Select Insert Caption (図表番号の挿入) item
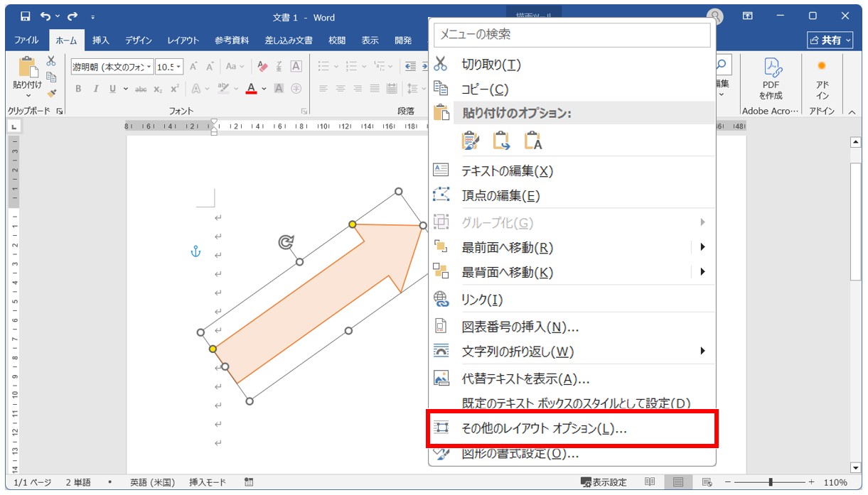The width and height of the screenshot is (868, 495). click(x=572, y=327)
